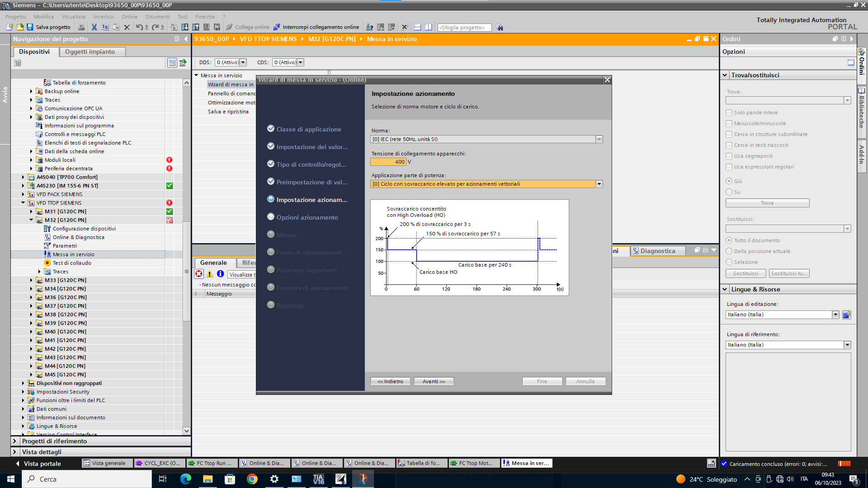Screen dimensions: 868x488
Task: Click the error filter icon in the messages toolbar
Action: [199, 274]
